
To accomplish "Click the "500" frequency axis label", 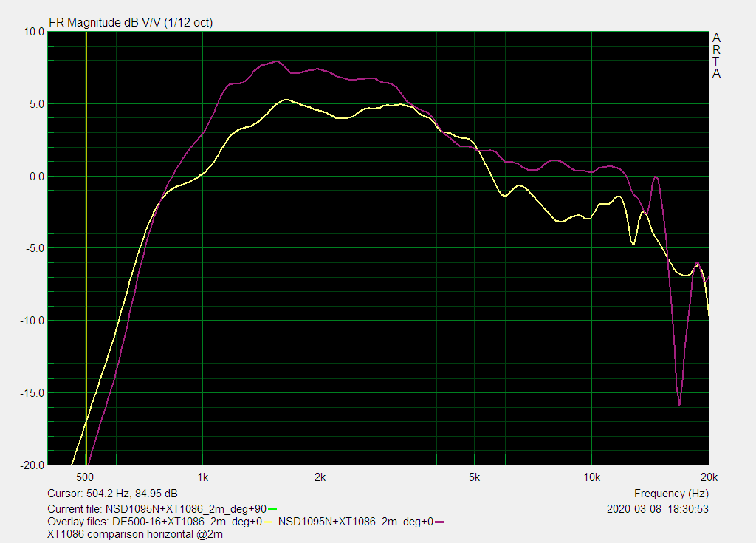I will 85,477.
